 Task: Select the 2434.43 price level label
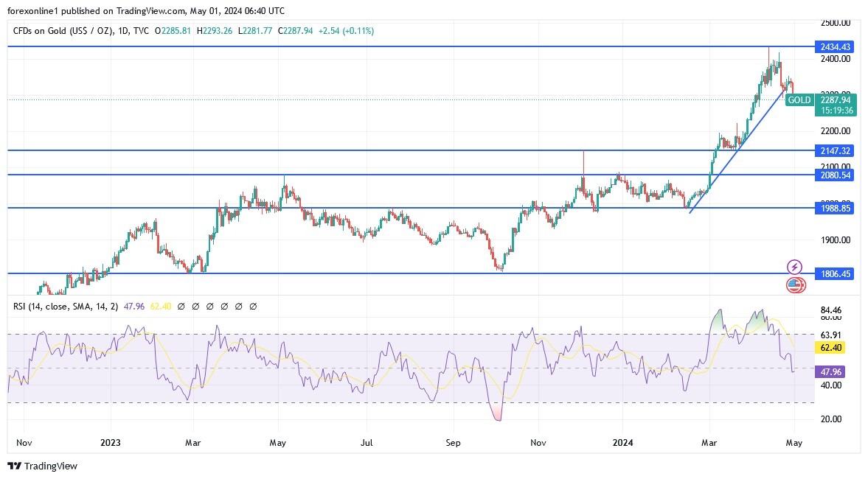coord(833,46)
